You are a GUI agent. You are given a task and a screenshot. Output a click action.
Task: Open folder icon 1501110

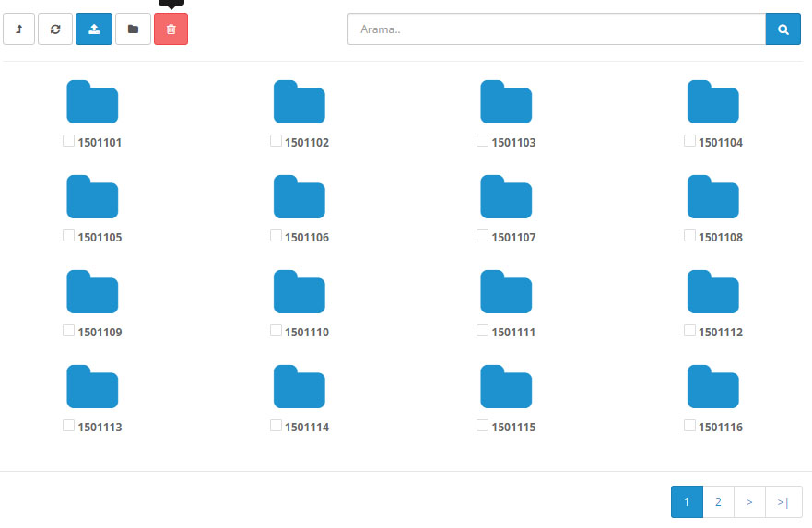pyautogui.click(x=300, y=291)
